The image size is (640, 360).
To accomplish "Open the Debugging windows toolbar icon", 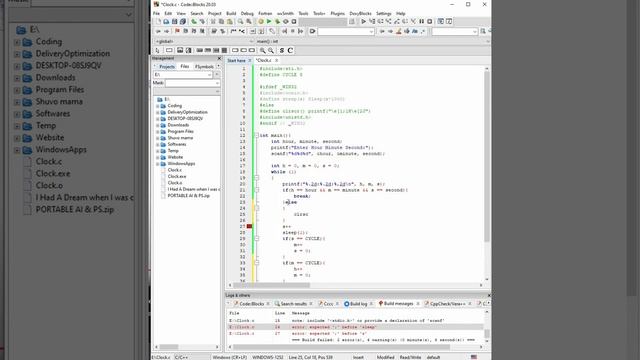I will coord(440,22).
